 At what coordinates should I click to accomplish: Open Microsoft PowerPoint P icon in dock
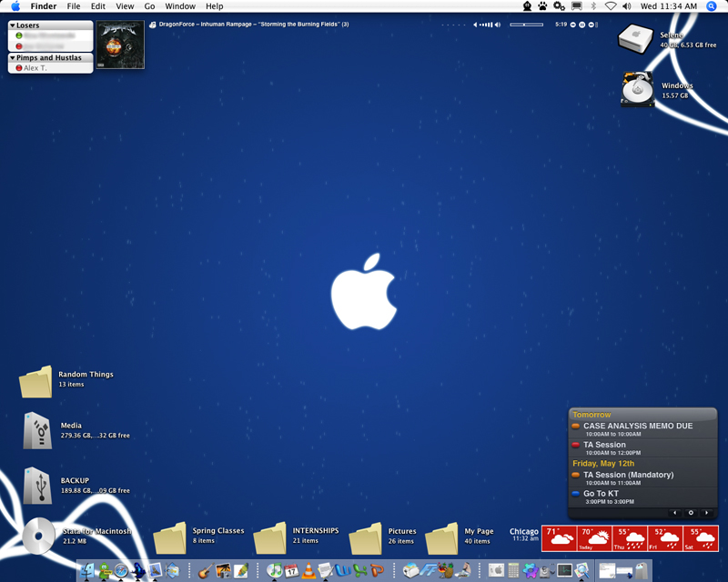[x=377, y=570]
